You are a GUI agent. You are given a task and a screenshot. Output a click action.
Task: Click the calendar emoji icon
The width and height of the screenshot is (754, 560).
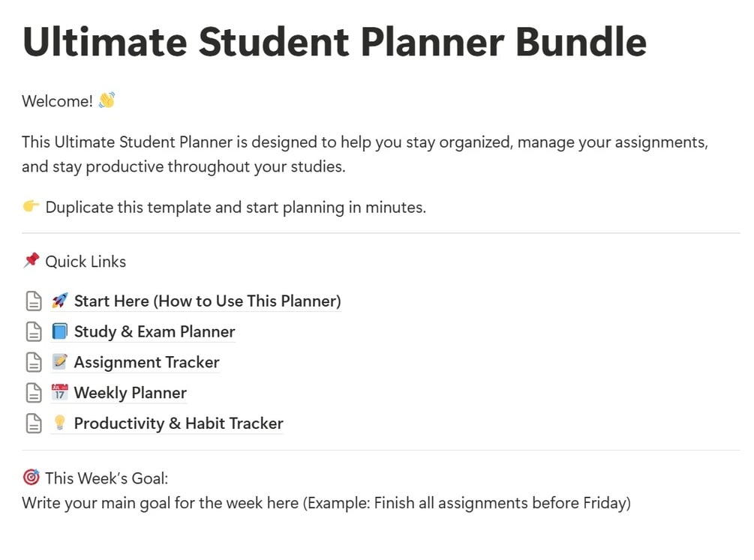tap(60, 393)
